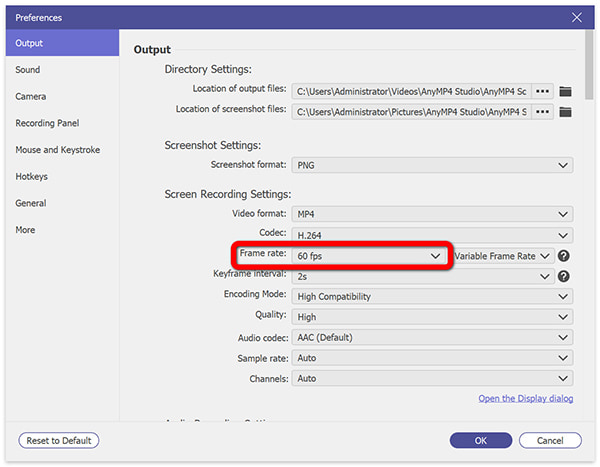600x467 pixels.
Task: Open folder for screenshot files location
Action: point(565,112)
